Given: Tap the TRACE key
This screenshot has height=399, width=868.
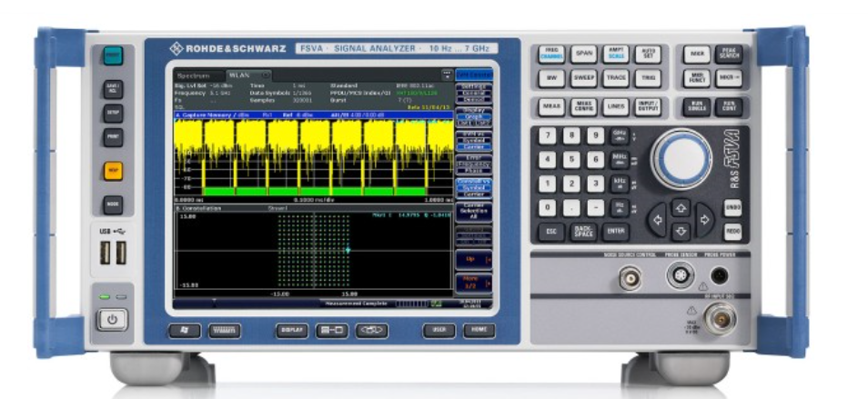Looking at the screenshot, I should (x=616, y=78).
